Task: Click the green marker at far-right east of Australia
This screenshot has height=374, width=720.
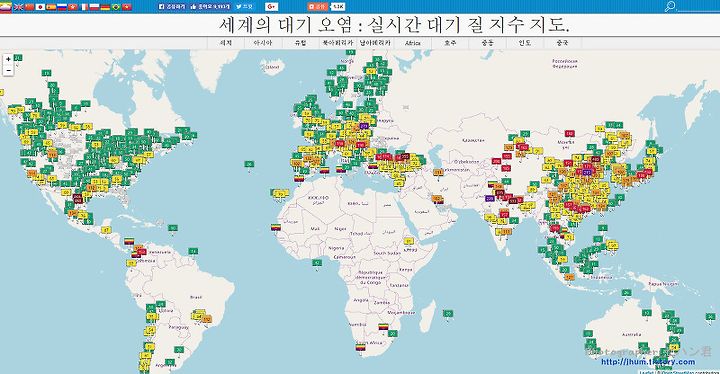Action: click(x=710, y=317)
